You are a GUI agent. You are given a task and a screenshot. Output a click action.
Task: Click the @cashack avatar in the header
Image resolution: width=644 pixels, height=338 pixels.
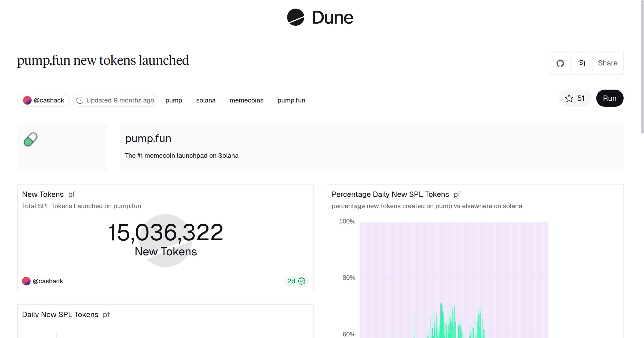click(28, 100)
